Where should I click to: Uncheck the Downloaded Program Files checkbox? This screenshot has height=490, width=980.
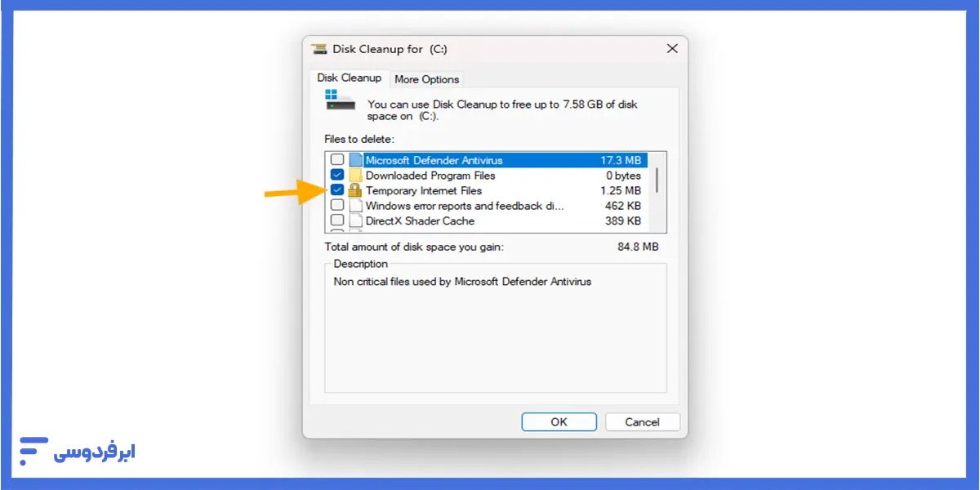pos(336,176)
